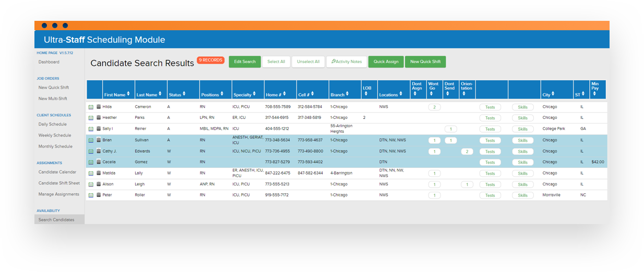The image size is (644, 272).
Task: Click Dont Send count for Sally
Action: 450,129
